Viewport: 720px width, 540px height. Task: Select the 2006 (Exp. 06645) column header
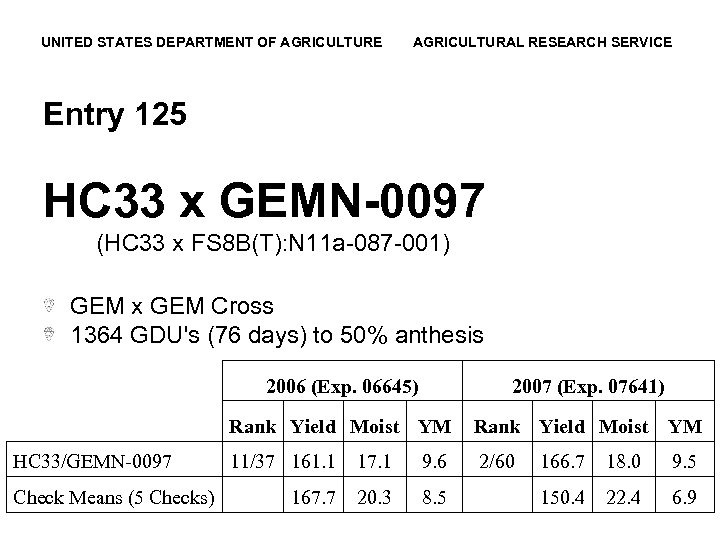342,385
